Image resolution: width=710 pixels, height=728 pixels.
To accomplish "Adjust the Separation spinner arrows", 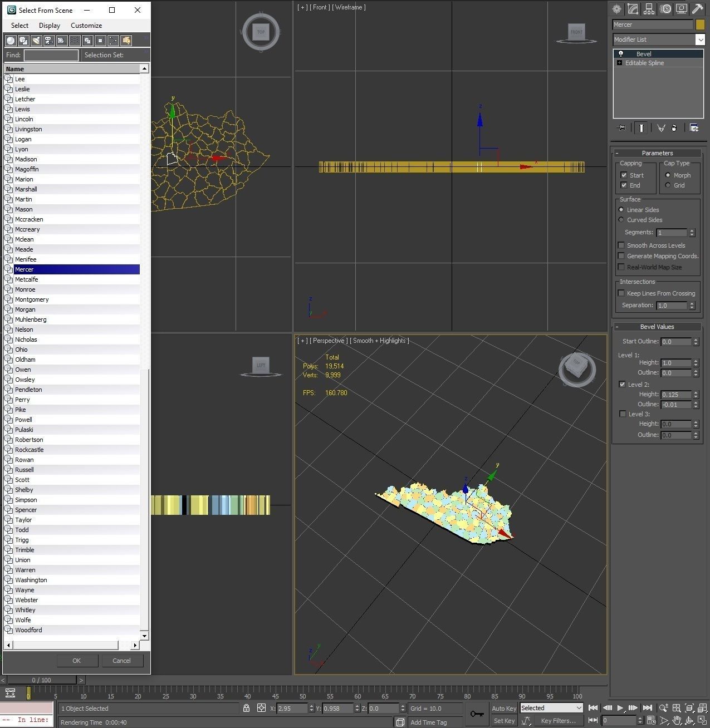I will pos(692,306).
